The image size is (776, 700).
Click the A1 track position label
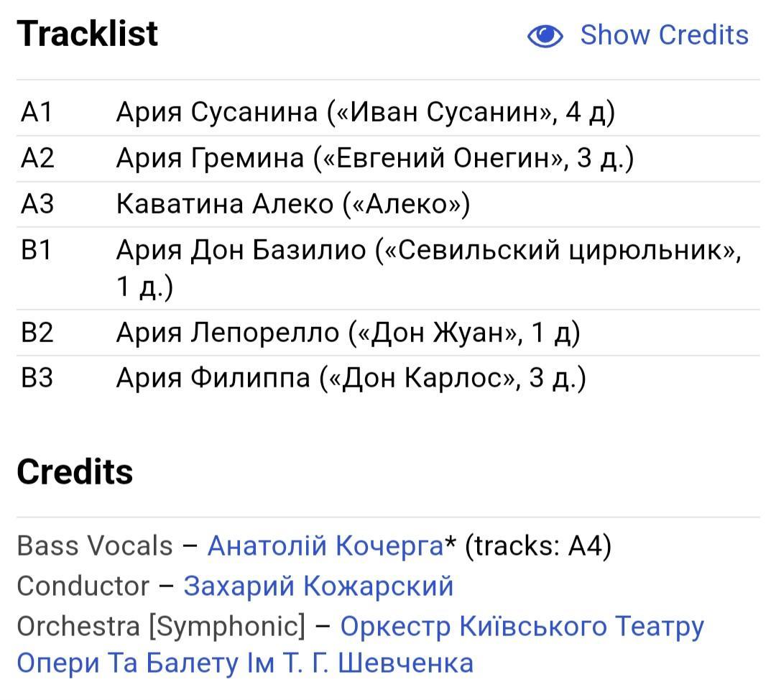[x=37, y=112]
